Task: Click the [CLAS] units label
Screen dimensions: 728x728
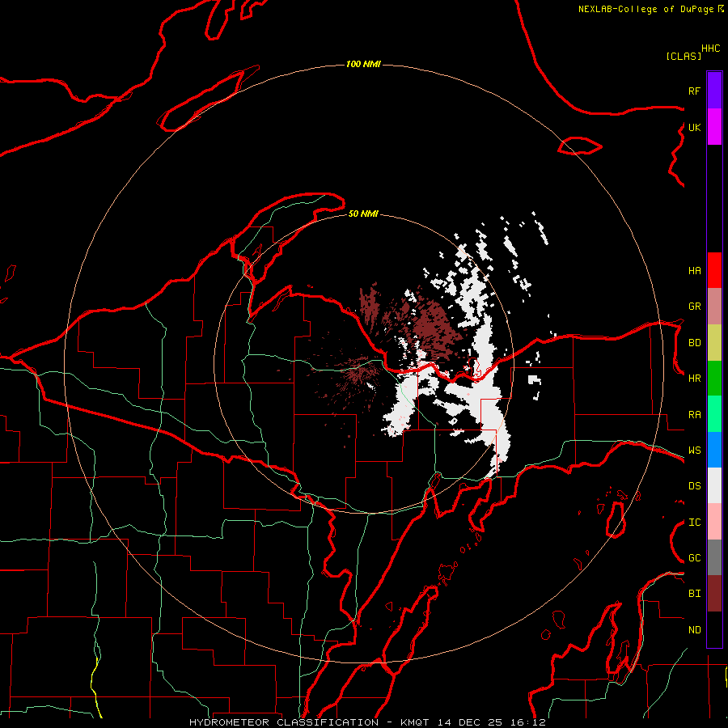Action: (x=684, y=56)
